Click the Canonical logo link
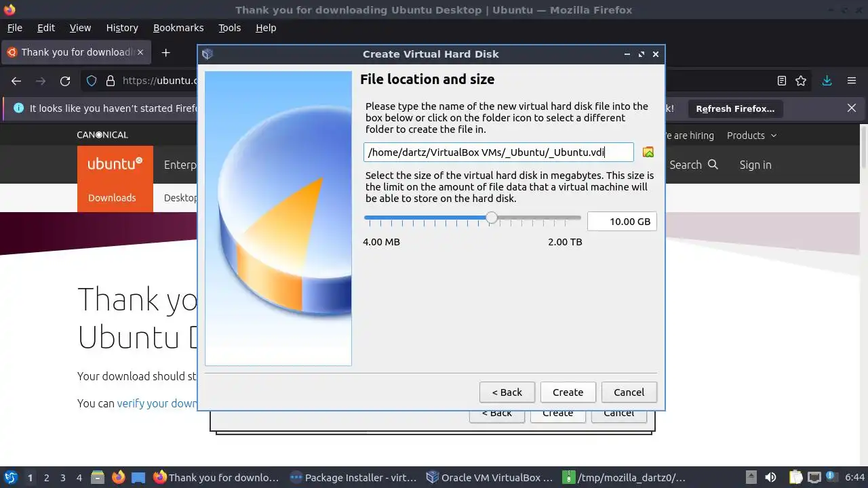This screenshot has height=488, width=868. click(102, 135)
